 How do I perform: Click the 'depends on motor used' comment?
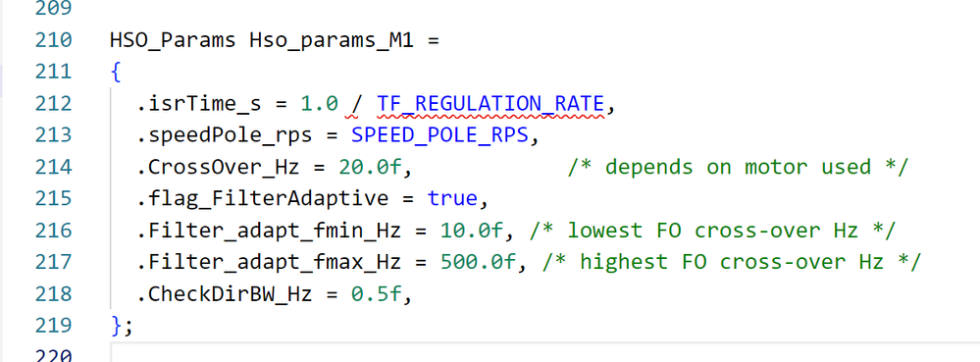coord(738,168)
